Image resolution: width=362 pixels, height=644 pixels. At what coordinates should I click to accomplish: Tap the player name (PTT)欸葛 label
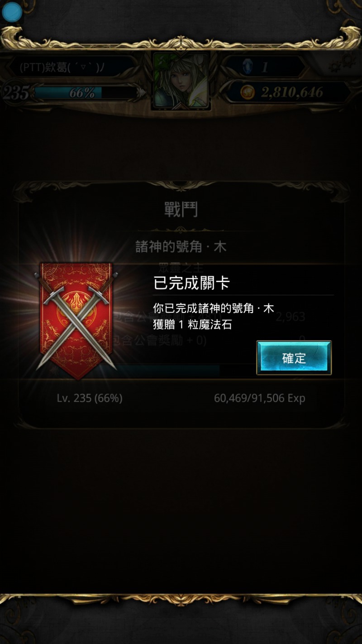pyautogui.click(x=62, y=67)
